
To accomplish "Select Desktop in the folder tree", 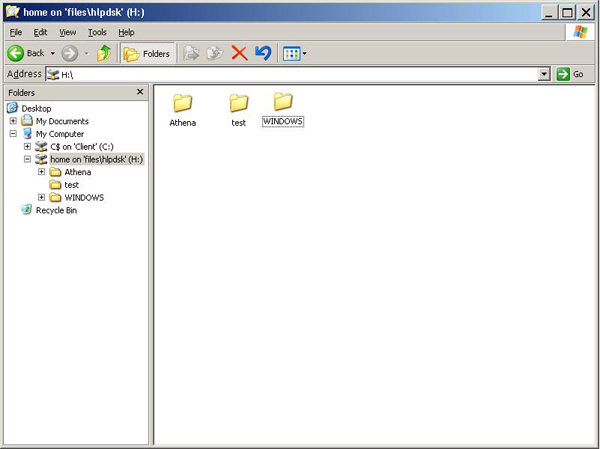I will (x=36, y=108).
